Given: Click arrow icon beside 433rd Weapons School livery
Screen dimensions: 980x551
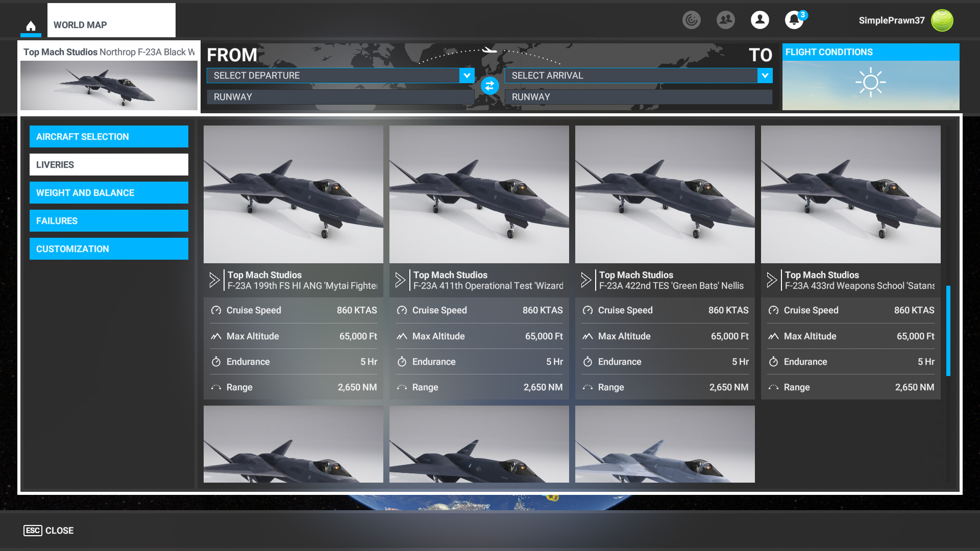Looking at the screenshot, I should (772, 280).
